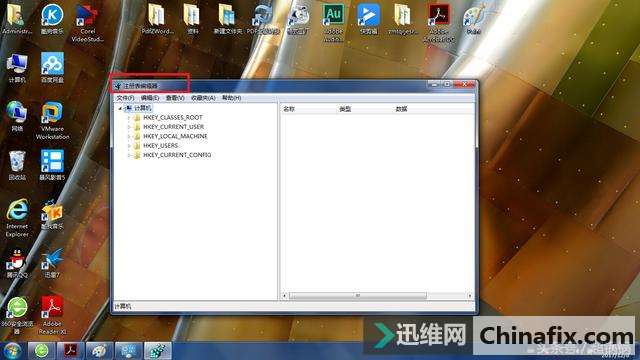Screen dimensions: 640x360
Task: Open the PdfZWord folder on the desktop
Action: click(157, 19)
